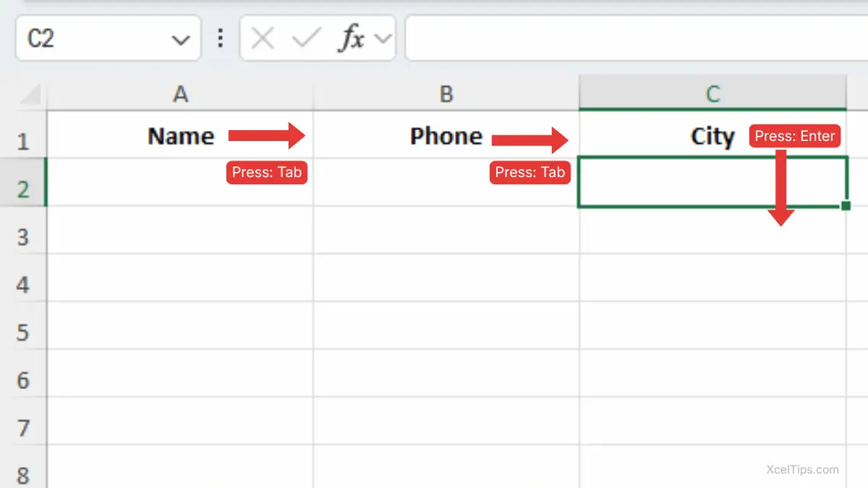This screenshot has height=488, width=868.
Task: Open the Insert Function fx button
Action: pos(351,39)
